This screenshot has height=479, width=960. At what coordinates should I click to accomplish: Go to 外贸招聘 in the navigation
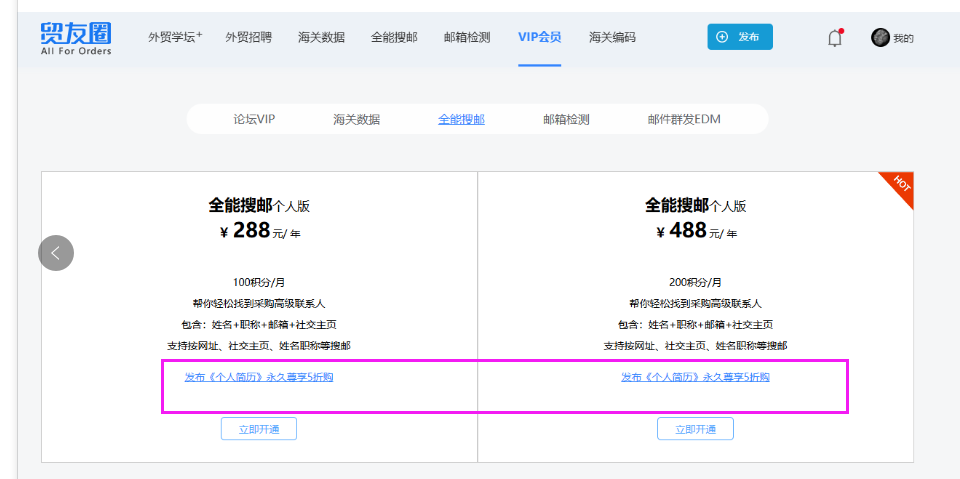click(x=248, y=37)
